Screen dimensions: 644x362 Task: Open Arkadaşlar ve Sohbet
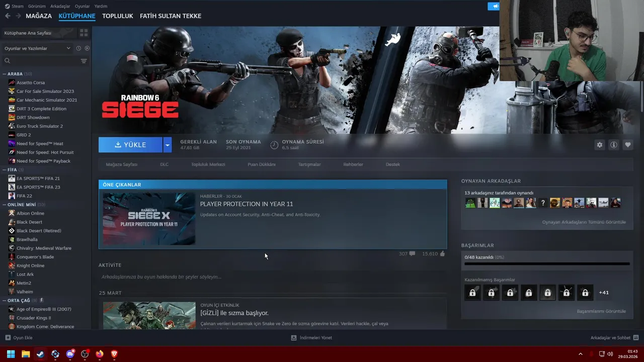point(614,338)
